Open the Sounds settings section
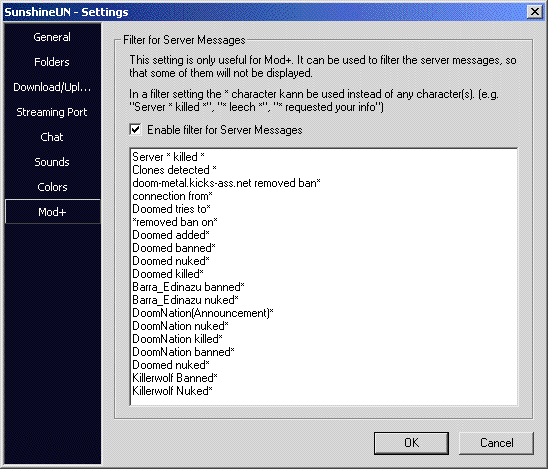The height and width of the screenshot is (469, 548). point(52,162)
